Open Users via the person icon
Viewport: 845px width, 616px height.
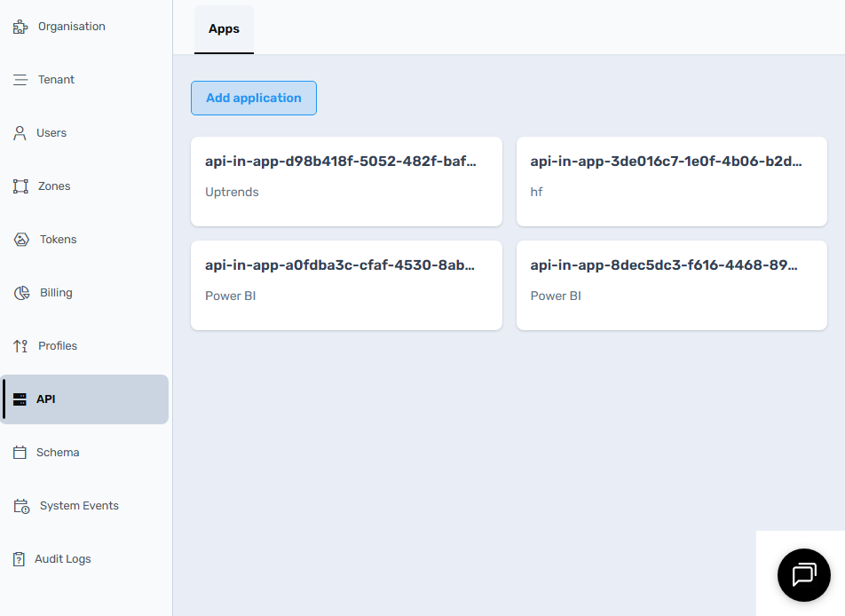20,133
